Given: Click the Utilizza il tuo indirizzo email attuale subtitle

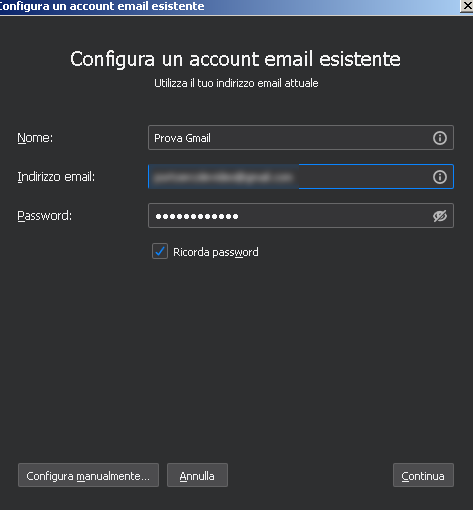Looking at the screenshot, I should click(x=236, y=83).
